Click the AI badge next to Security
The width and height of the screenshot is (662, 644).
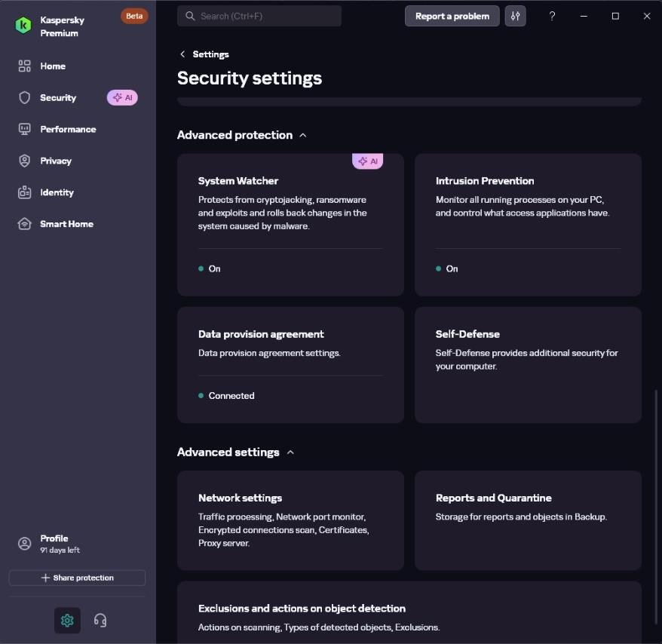(x=122, y=97)
